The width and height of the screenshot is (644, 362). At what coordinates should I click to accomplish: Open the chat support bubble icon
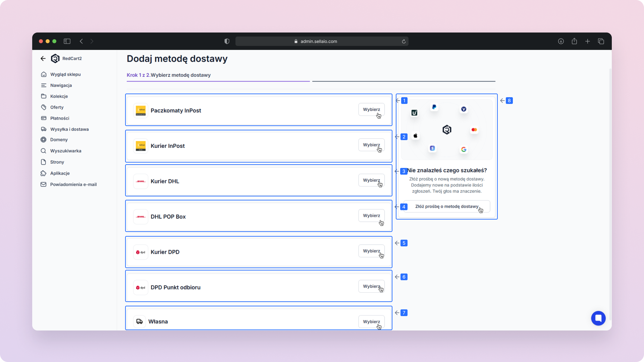click(x=598, y=318)
